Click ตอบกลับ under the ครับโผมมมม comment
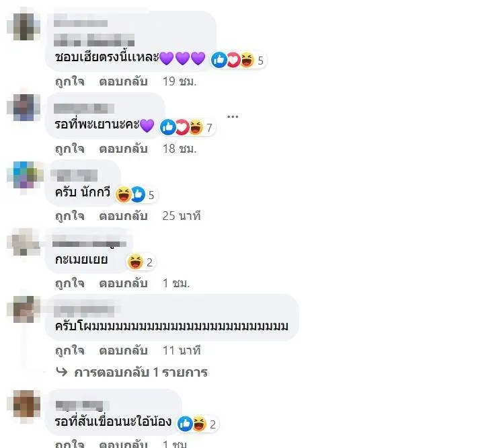Image resolution: width=497 pixels, height=448 pixels. 123,350
